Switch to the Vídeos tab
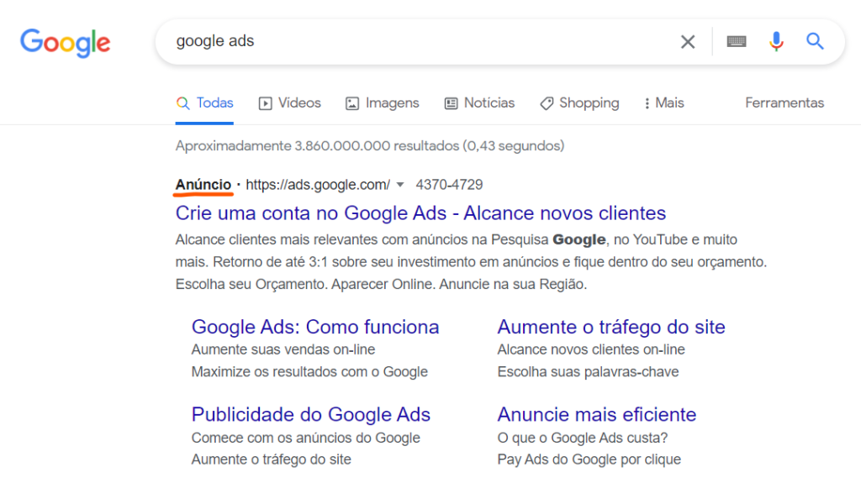This screenshot has width=861, height=504. 290,103
